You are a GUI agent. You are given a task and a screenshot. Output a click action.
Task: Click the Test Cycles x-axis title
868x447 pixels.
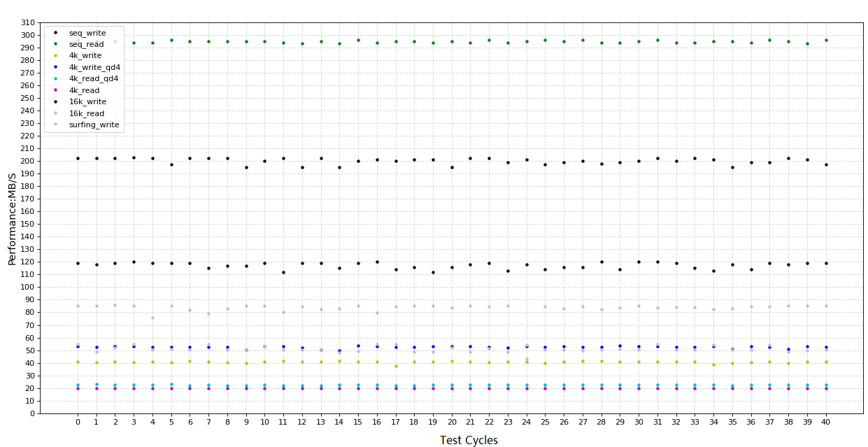point(469,440)
